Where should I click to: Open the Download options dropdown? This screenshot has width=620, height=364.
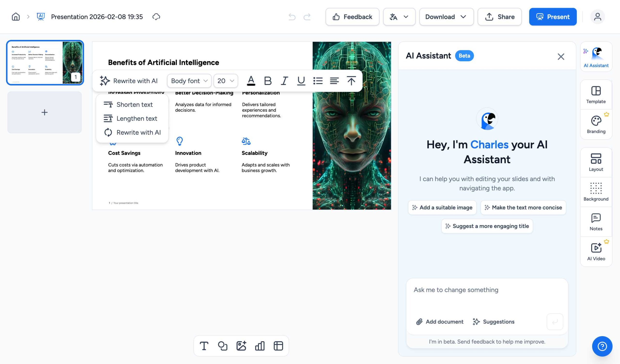tap(446, 17)
